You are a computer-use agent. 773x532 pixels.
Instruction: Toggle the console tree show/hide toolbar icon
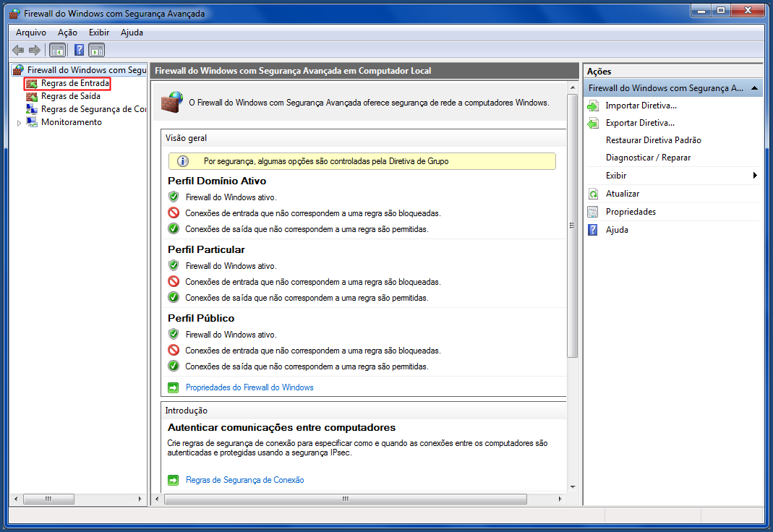[x=58, y=51]
